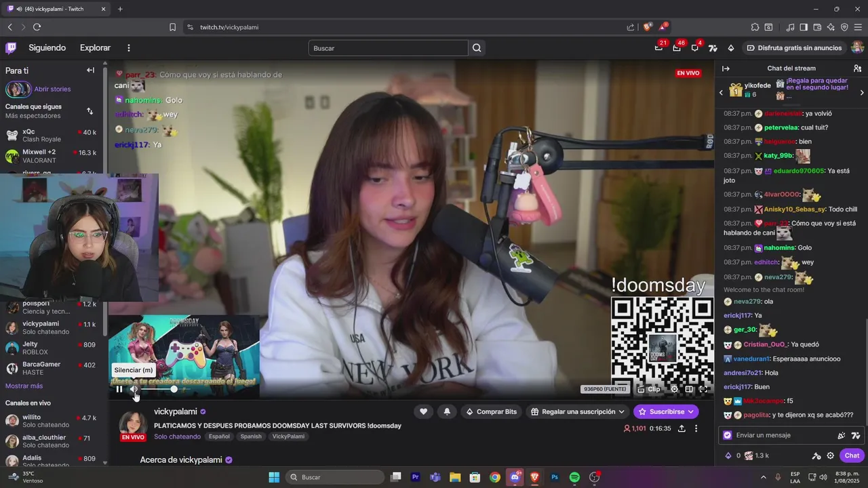The width and height of the screenshot is (868, 488).
Task: Toggle the browser sidebar panel icon
Action: pos(804,27)
